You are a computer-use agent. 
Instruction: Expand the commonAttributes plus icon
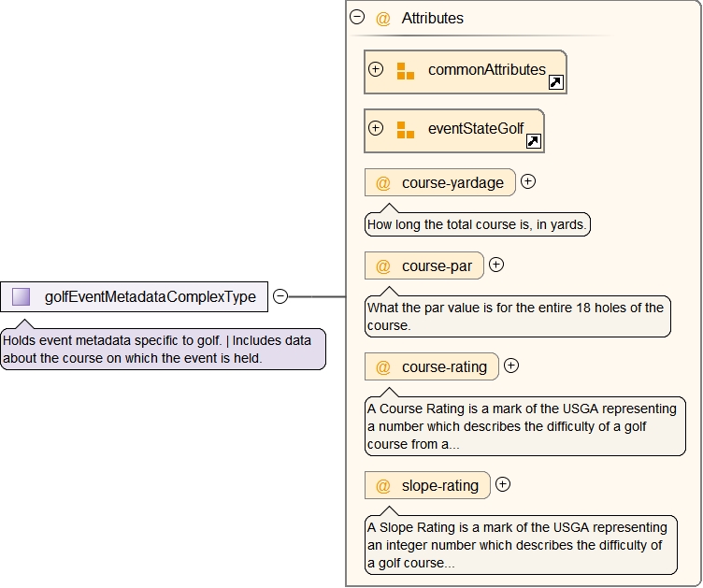click(x=376, y=69)
